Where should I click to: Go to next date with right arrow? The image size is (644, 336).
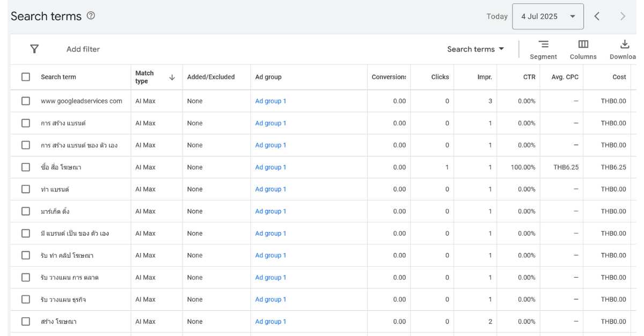point(623,16)
